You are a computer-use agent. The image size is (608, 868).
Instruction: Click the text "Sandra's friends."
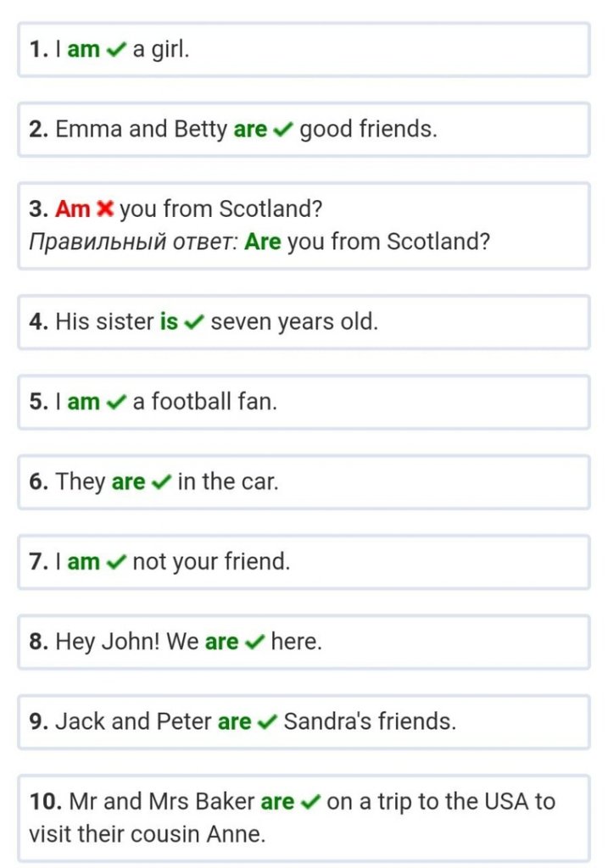click(x=370, y=722)
